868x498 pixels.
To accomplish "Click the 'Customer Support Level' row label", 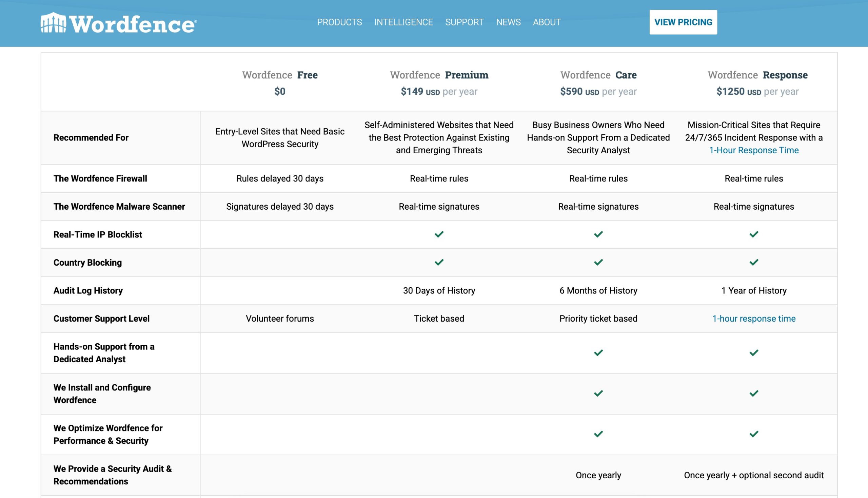I will [101, 319].
